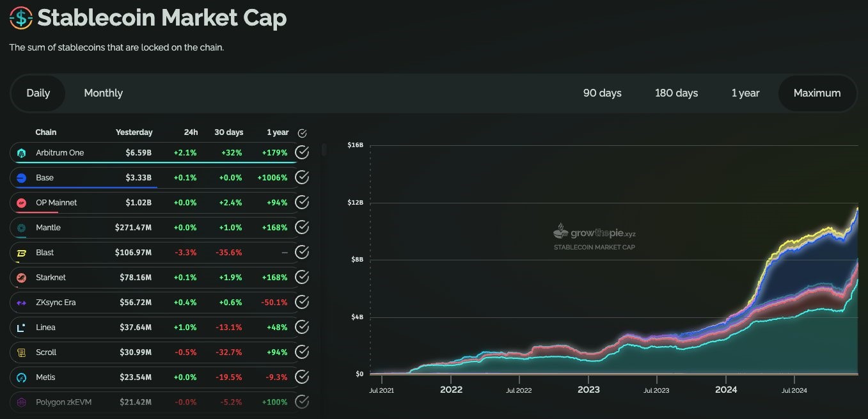Click the Stablecoin Market Cap dollar icon
The image size is (868, 419).
[x=21, y=18]
